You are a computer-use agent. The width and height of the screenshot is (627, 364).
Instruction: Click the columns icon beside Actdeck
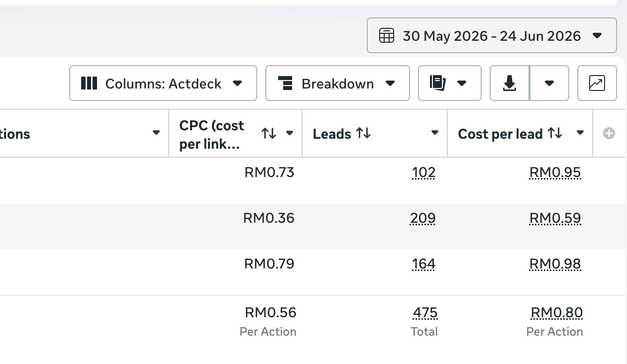pos(89,83)
